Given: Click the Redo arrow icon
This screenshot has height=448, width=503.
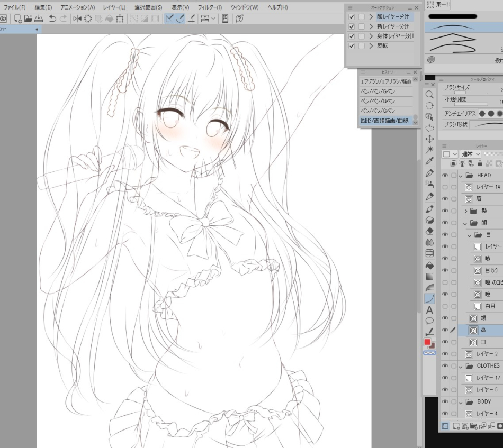Looking at the screenshot, I should [x=63, y=19].
